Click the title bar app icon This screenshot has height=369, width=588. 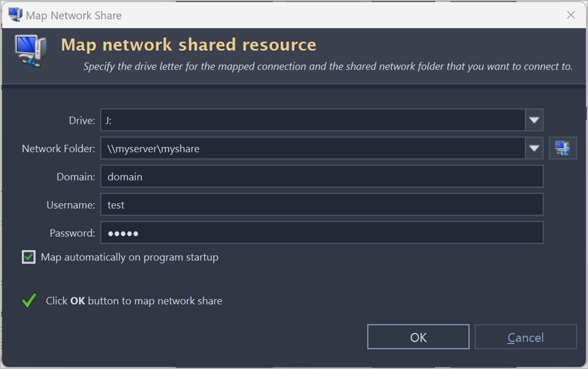[x=15, y=15]
